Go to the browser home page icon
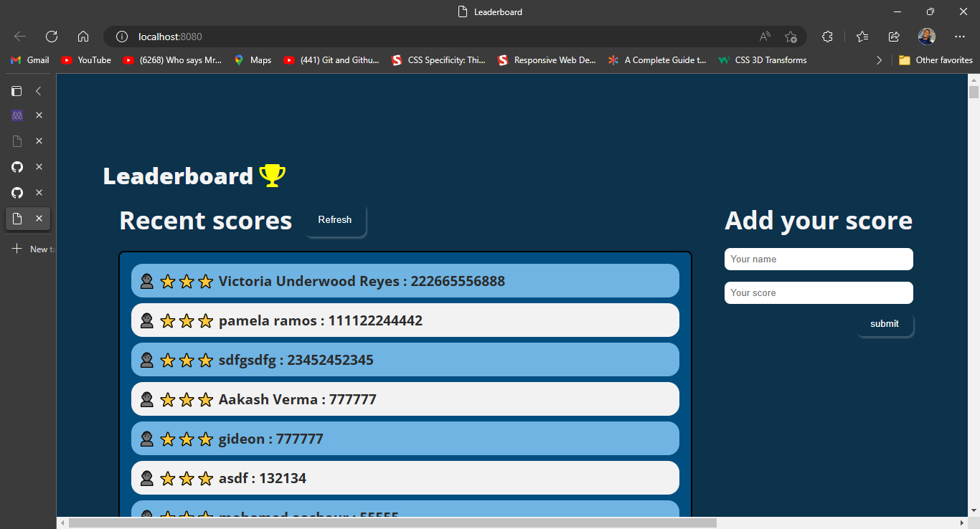The width and height of the screenshot is (980, 529). click(83, 37)
